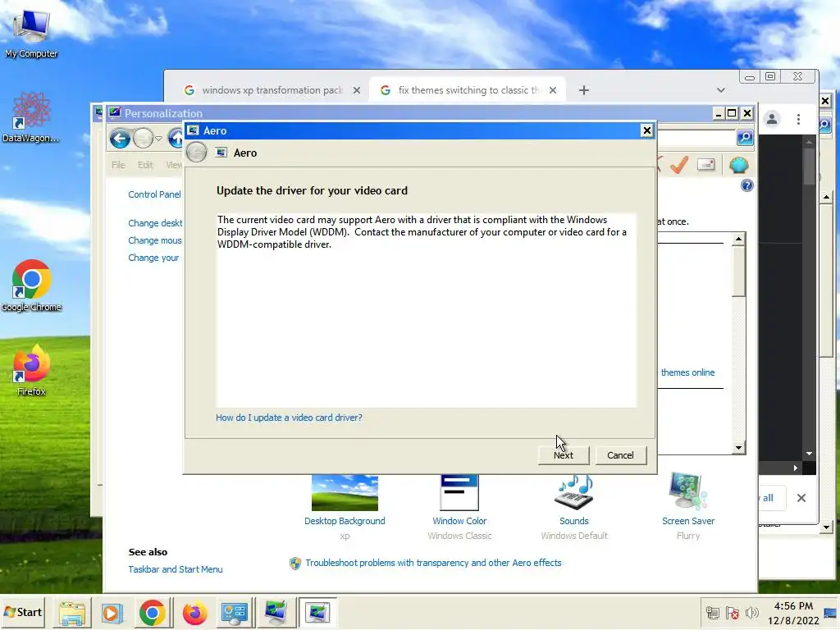The width and height of the screenshot is (840, 630).
Task: Click Troubleshoot problems with transparency and Aero effects
Action: coord(433,563)
